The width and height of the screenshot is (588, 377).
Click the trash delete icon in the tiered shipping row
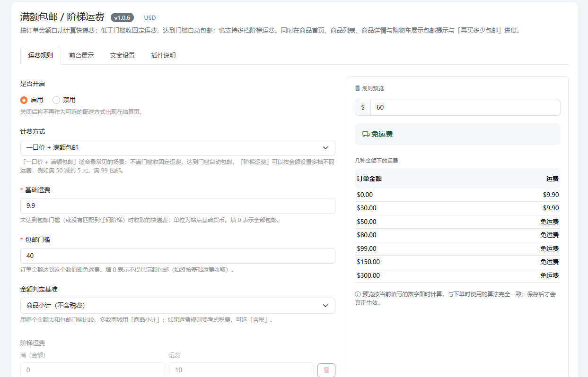point(326,370)
